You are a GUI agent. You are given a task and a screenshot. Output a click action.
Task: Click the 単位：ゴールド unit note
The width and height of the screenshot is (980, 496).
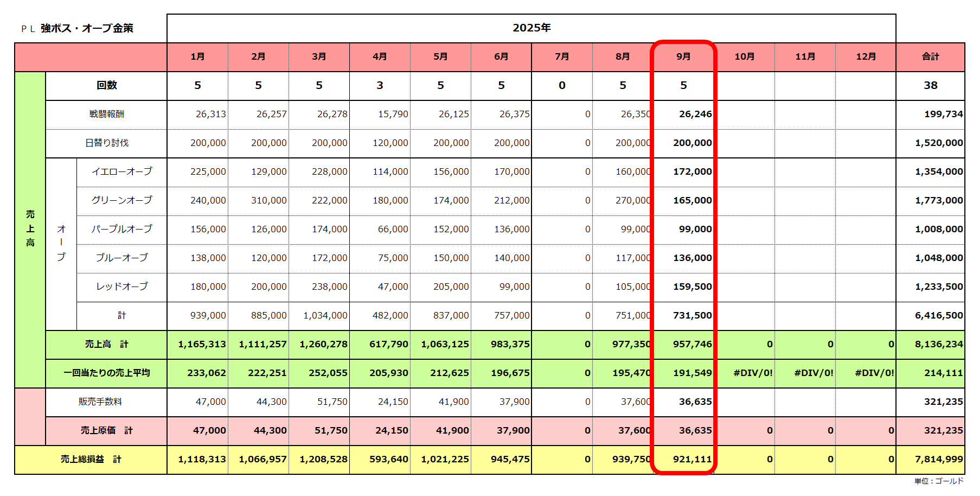pos(938,481)
